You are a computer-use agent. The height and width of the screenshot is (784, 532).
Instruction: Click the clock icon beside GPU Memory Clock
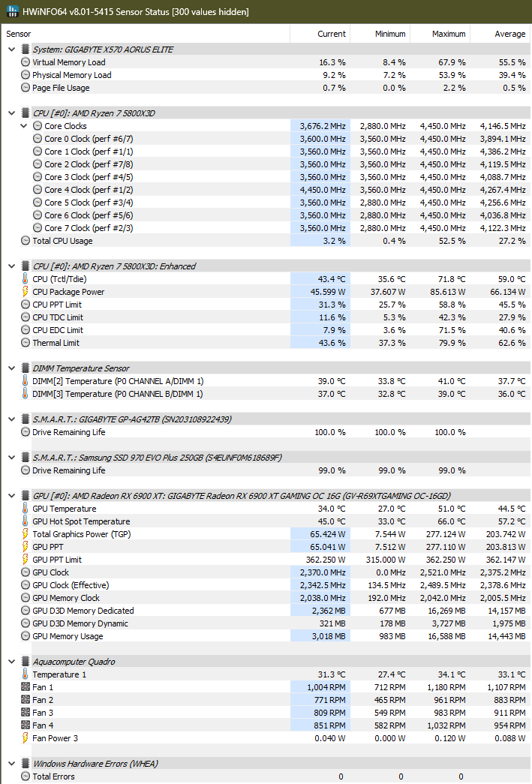26,598
